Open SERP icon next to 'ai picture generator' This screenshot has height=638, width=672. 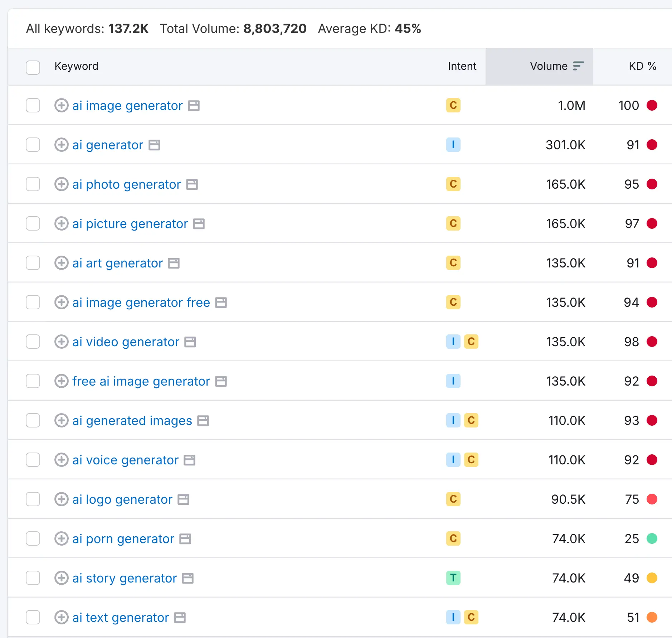(199, 224)
